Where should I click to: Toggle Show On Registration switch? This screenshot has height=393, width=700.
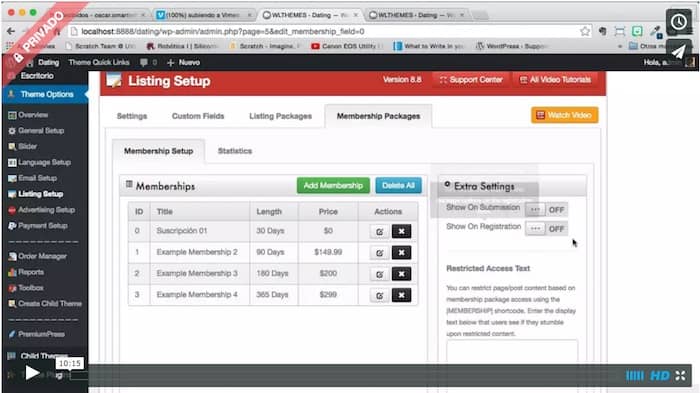click(x=546, y=229)
